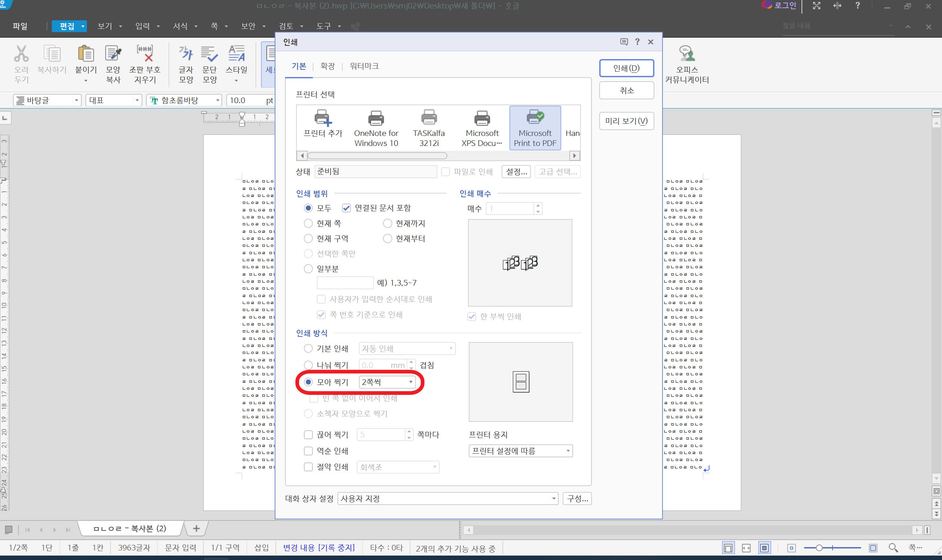This screenshot has height=560, width=942.
Task: Switch to the 워터마크 tab
Action: point(364,66)
